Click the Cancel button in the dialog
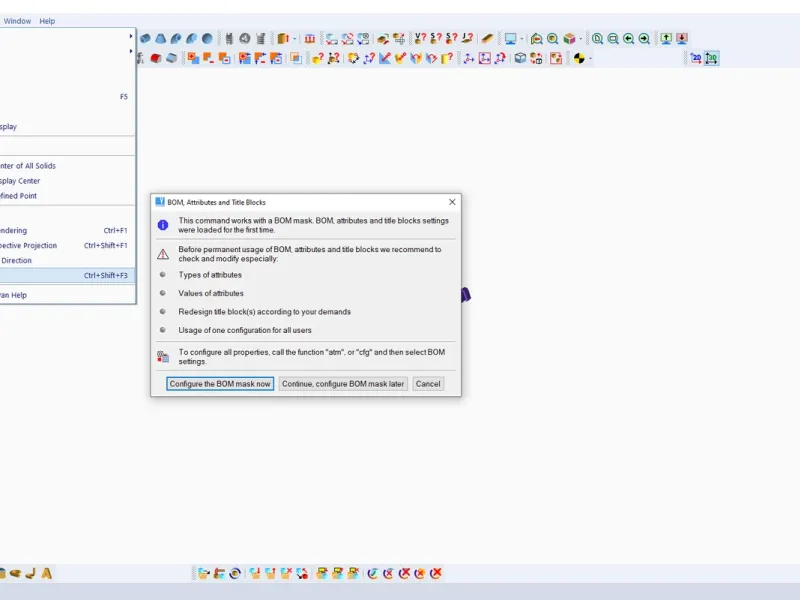 coord(428,384)
